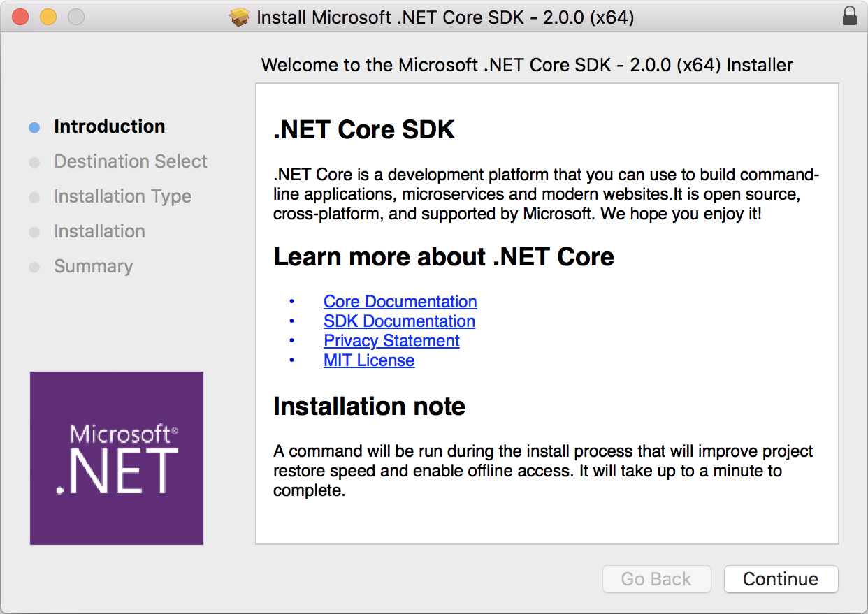Click the Microsoft .NET logo image
The width and height of the screenshot is (868, 614).
point(117,458)
